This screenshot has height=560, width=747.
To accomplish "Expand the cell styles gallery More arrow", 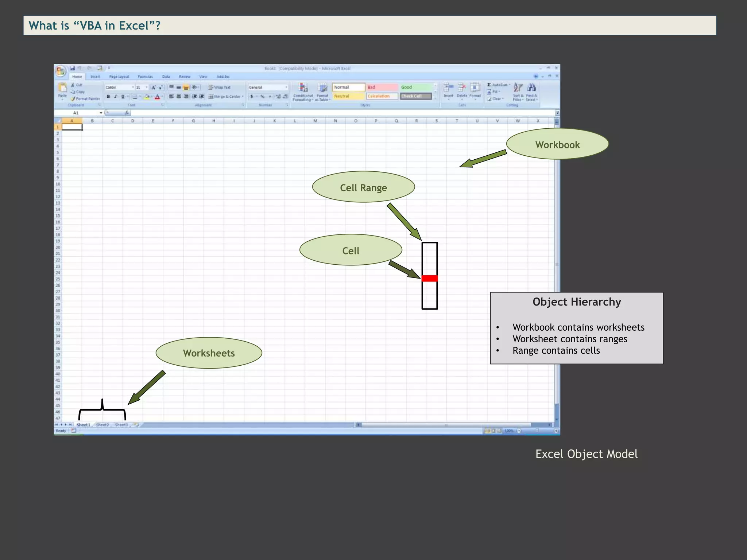I will tap(435, 98).
